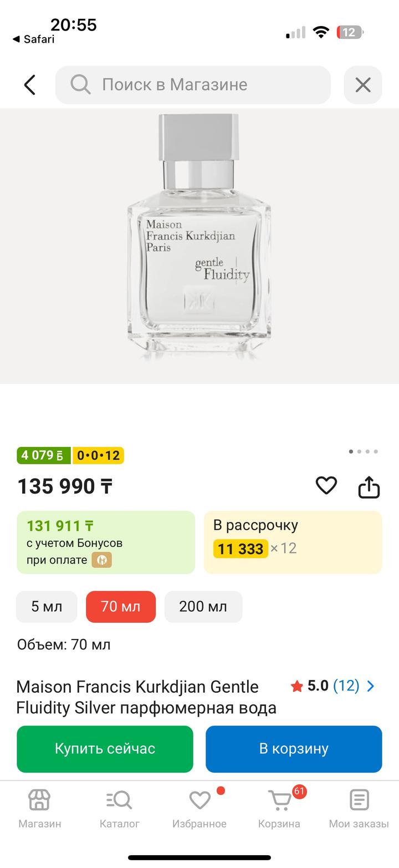Return to Safari via status bar link
The width and height of the screenshot is (399, 868).
(34, 39)
